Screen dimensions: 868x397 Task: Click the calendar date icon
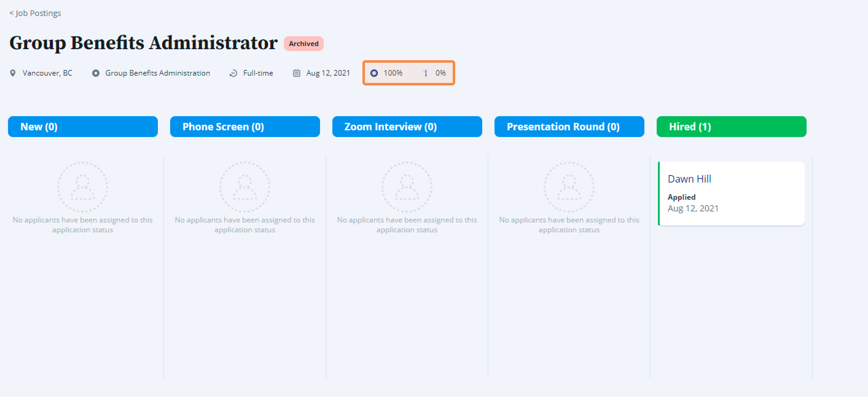(296, 73)
